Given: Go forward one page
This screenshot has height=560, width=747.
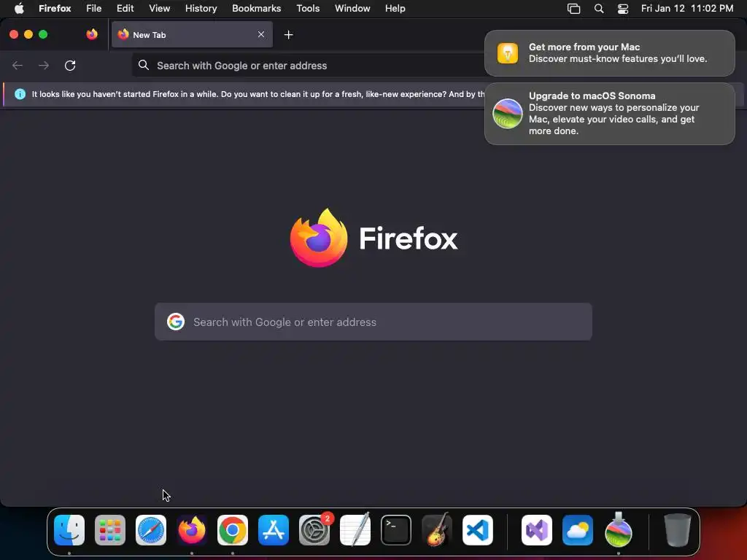Looking at the screenshot, I should [x=44, y=66].
